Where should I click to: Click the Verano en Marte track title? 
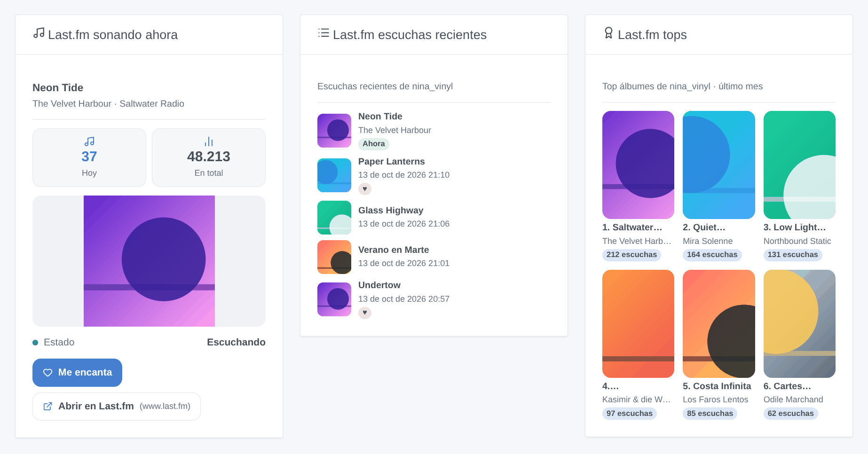[x=394, y=250]
